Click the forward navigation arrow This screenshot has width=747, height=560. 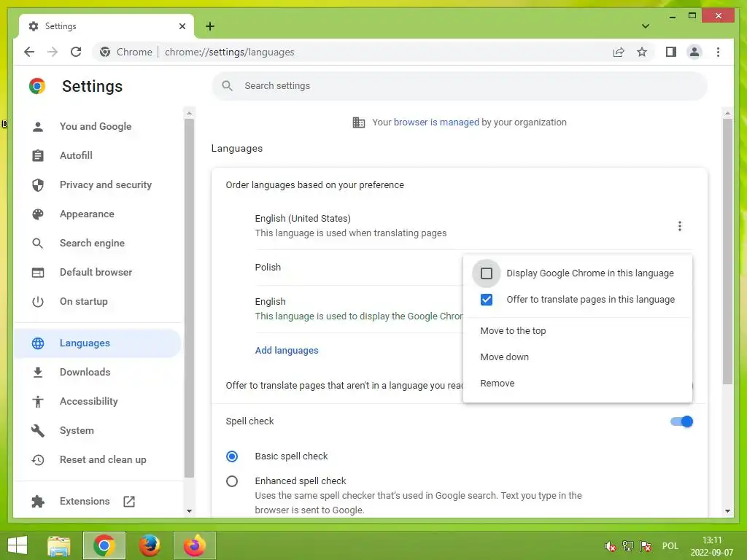click(x=53, y=52)
